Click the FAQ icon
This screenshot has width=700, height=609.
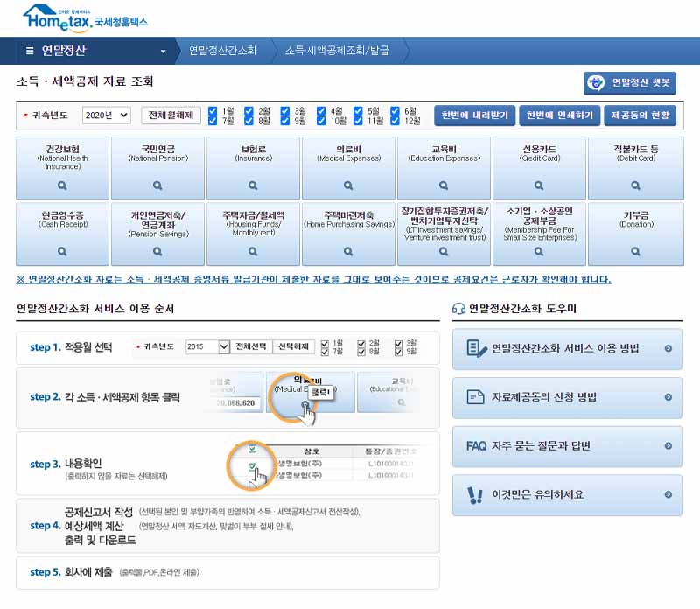(x=476, y=446)
